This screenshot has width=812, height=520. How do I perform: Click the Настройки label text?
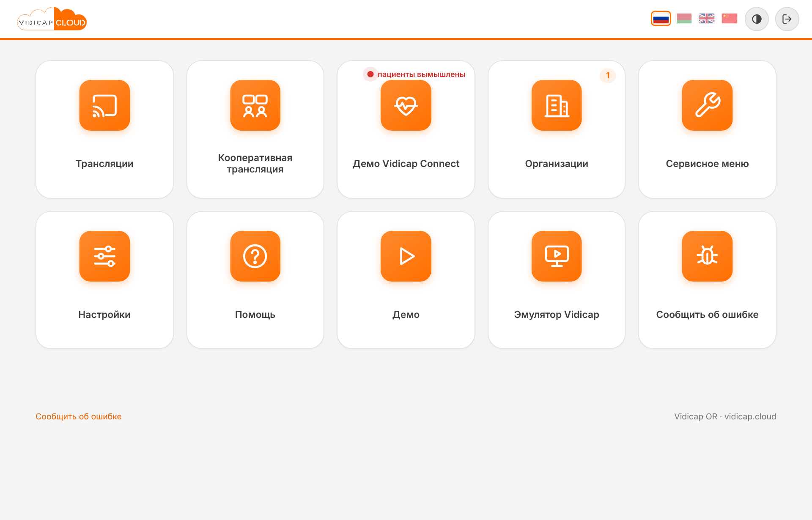(x=104, y=315)
